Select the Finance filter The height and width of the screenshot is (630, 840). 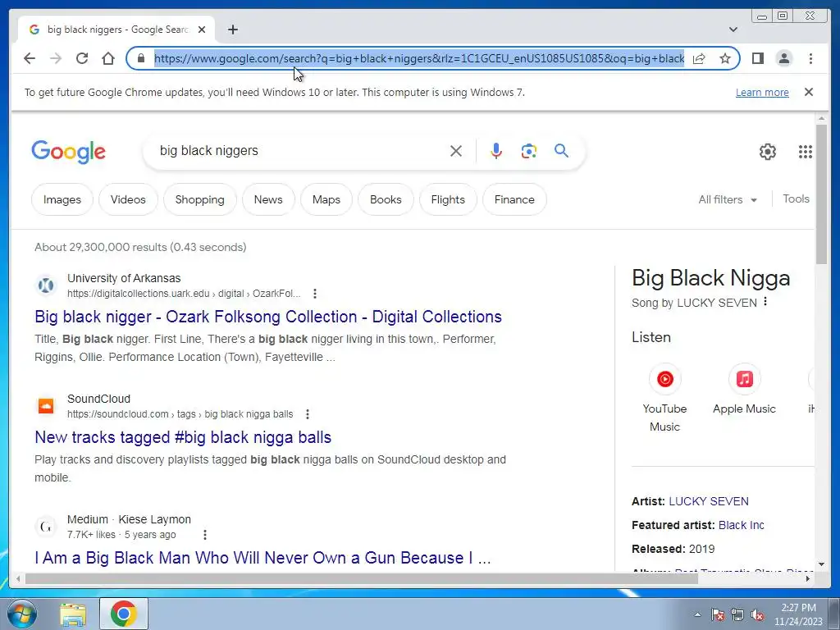pyautogui.click(x=514, y=199)
